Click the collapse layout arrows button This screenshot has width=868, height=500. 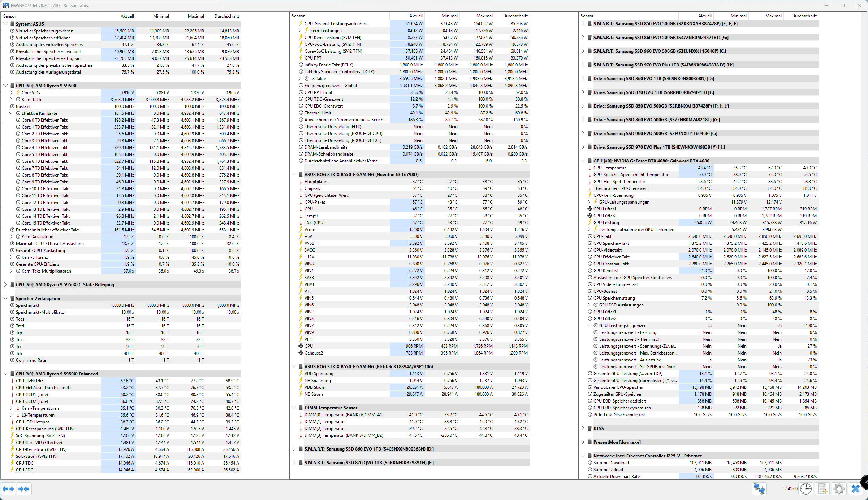coord(24,489)
